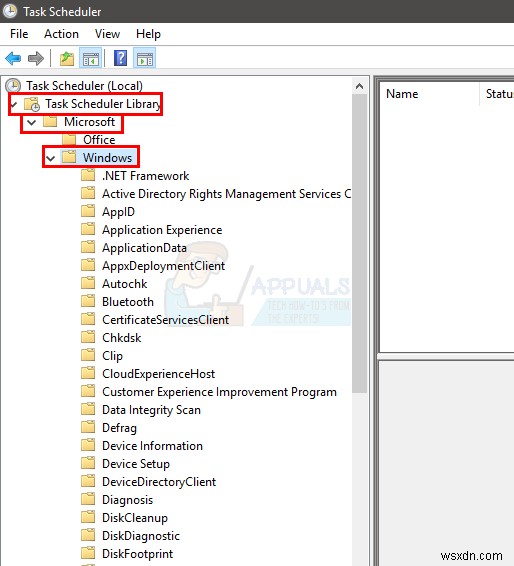This screenshot has width=514, height=566.
Task: Select the Data Integrity Scan folder
Action: coord(151,410)
